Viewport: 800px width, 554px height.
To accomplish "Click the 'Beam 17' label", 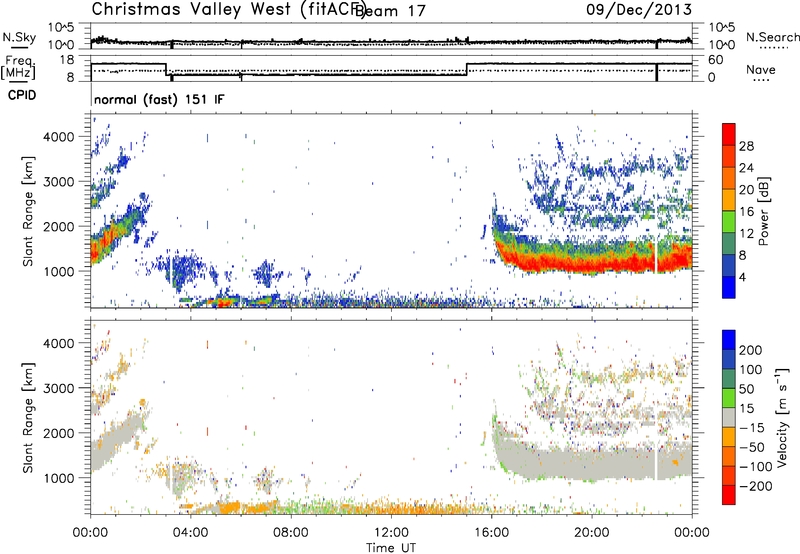I will click(x=389, y=10).
